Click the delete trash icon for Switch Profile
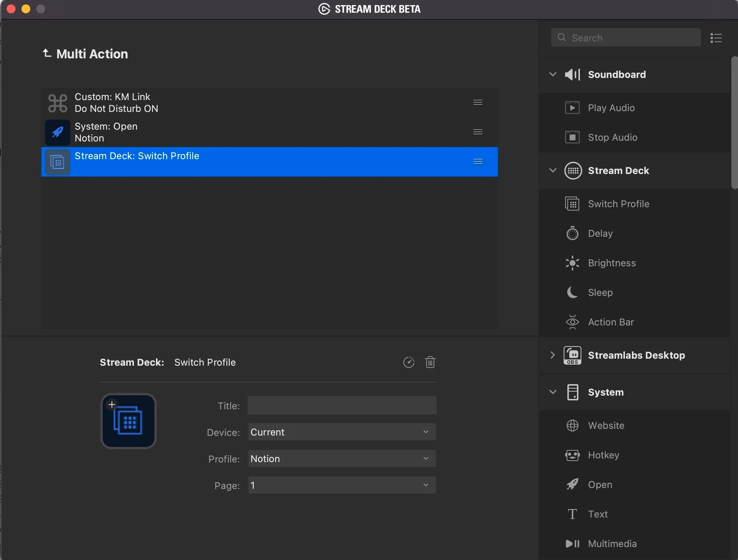The width and height of the screenshot is (738, 560). pyautogui.click(x=430, y=362)
